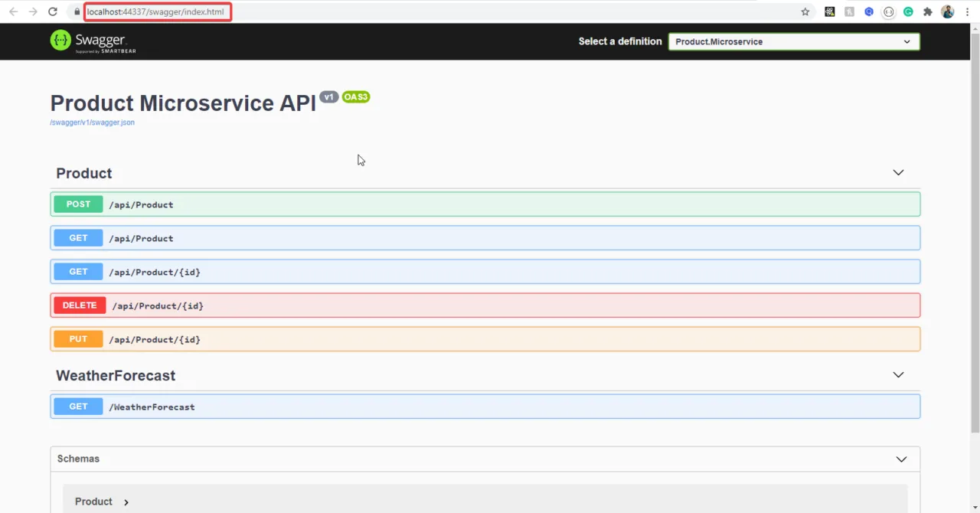
Task: Click the Product Microservice API title
Action: tap(183, 103)
